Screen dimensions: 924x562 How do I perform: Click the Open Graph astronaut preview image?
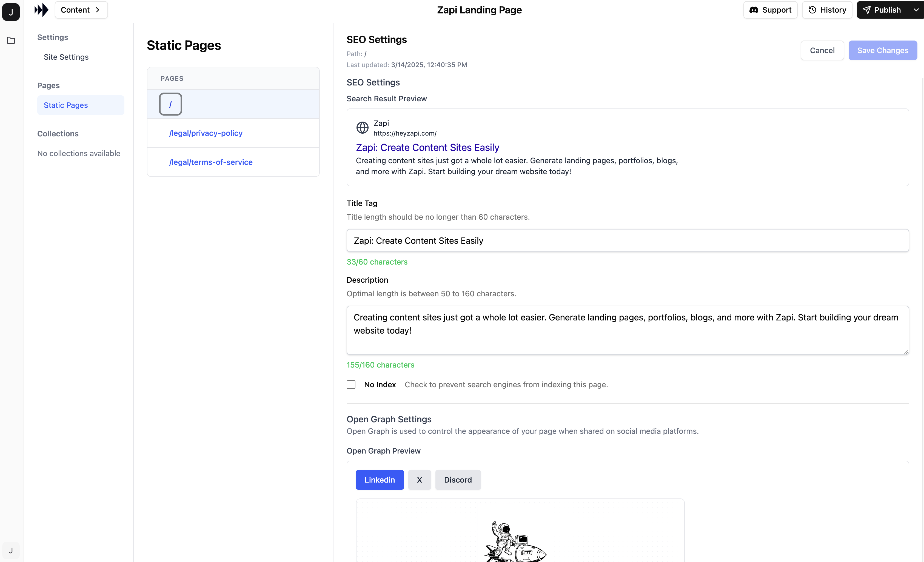520,531
